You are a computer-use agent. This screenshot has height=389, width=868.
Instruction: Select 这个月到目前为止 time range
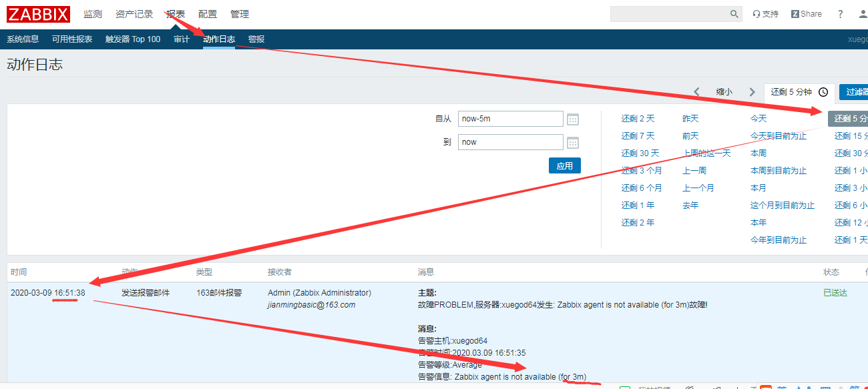(783, 206)
